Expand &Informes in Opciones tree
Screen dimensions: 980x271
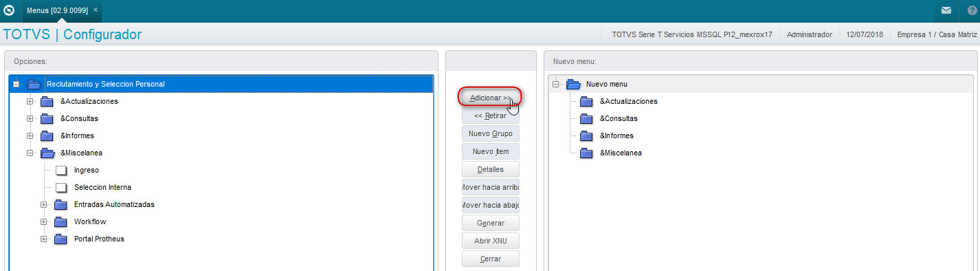tap(30, 136)
